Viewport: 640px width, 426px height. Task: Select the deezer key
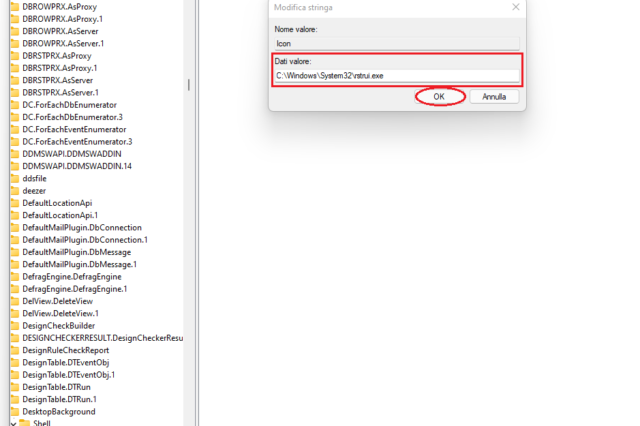pos(34,191)
